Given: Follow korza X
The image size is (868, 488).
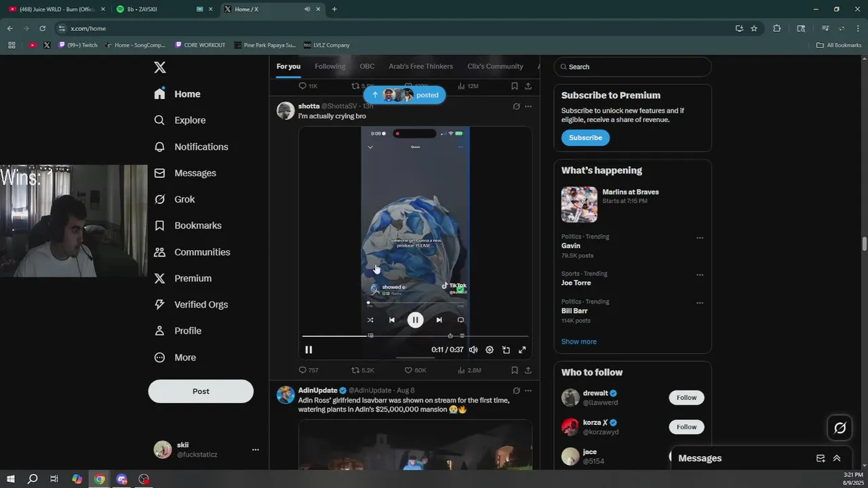Looking at the screenshot, I should tap(686, 427).
